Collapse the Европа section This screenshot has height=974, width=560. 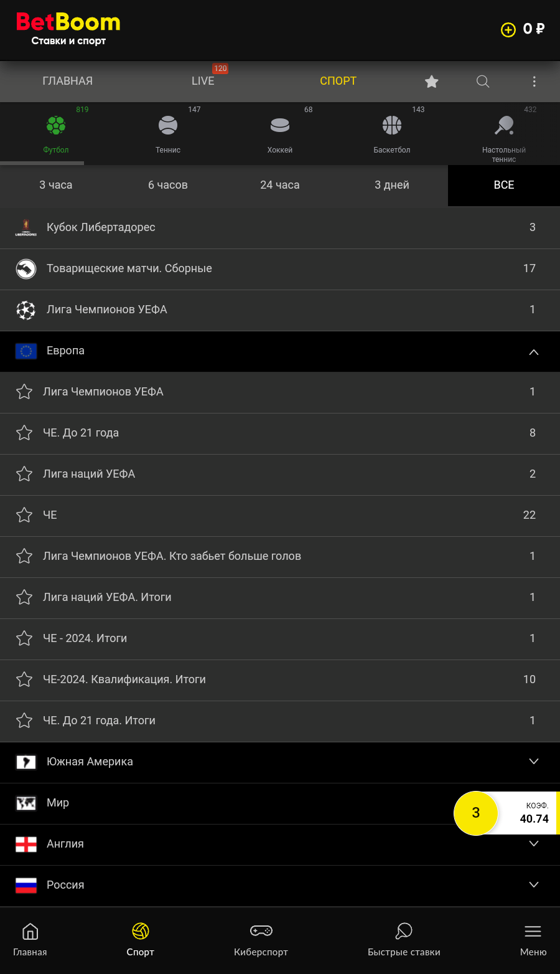533,352
